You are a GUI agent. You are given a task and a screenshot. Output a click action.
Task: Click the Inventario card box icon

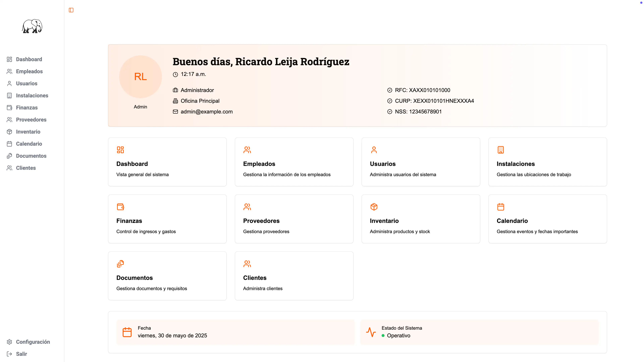(374, 207)
